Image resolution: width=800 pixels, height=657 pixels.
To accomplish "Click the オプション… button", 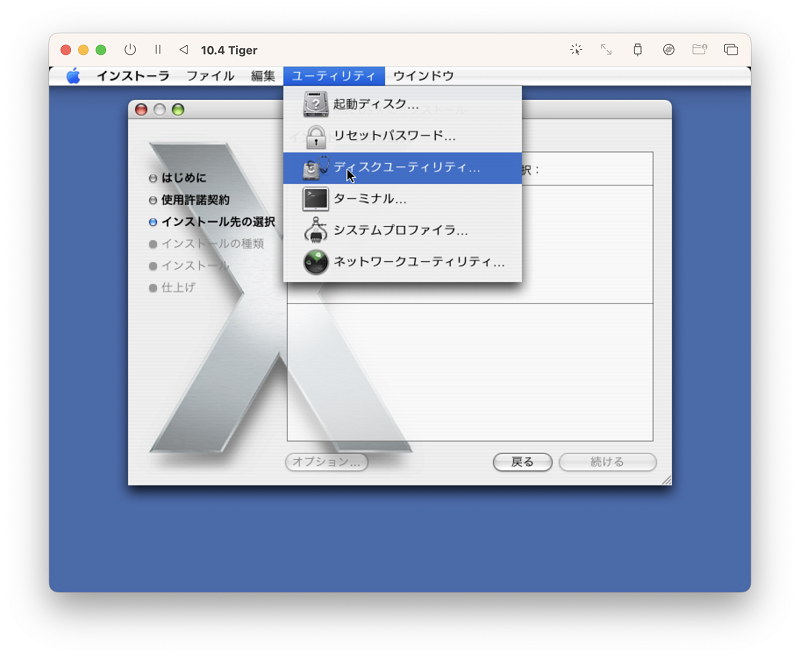I will (x=327, y=462).
